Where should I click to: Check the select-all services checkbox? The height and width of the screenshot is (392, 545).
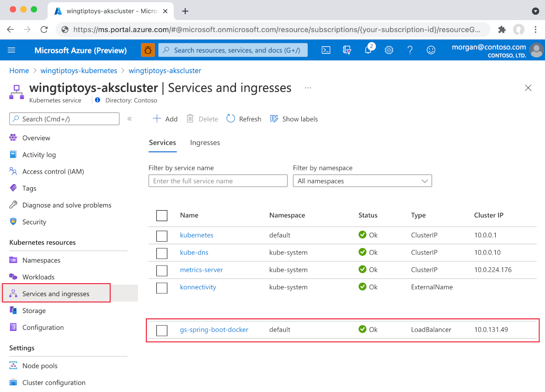tap(162, 215)
